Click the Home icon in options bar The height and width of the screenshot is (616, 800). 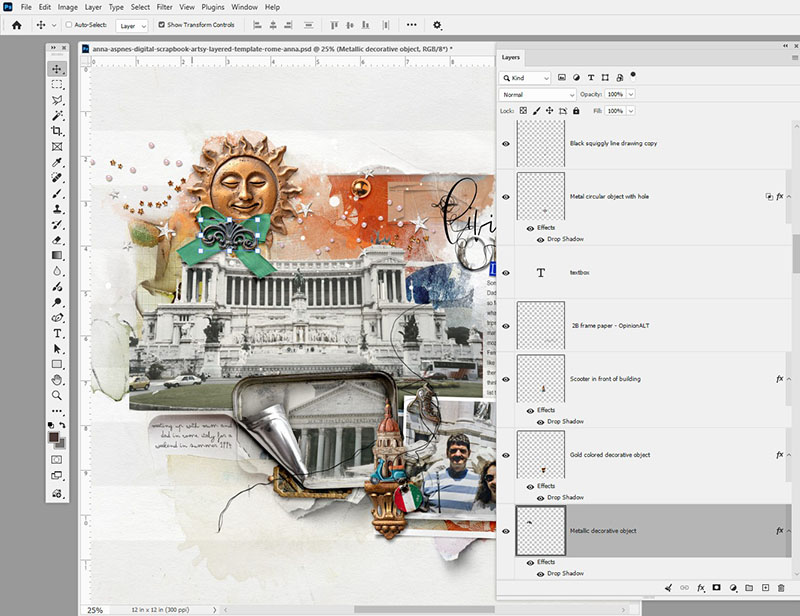[16, 25]
